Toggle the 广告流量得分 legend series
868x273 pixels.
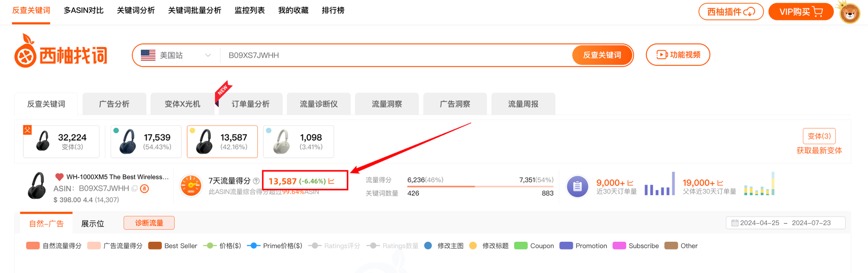(x=115, y=246)
